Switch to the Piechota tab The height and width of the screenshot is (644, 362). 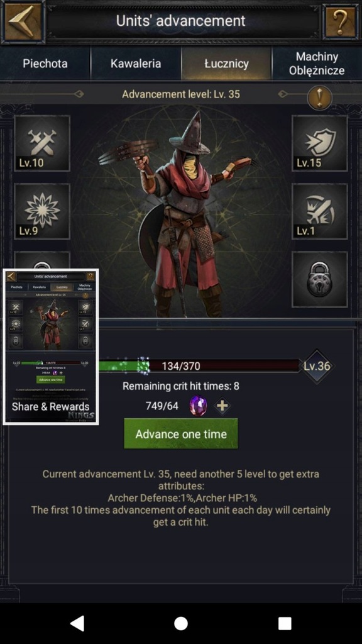[x=45, y=64]
